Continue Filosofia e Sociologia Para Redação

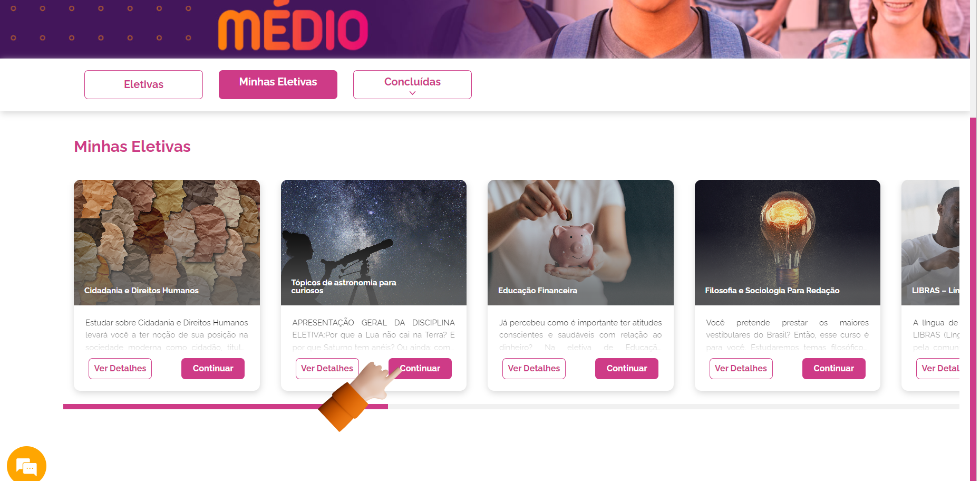(834, 369)
